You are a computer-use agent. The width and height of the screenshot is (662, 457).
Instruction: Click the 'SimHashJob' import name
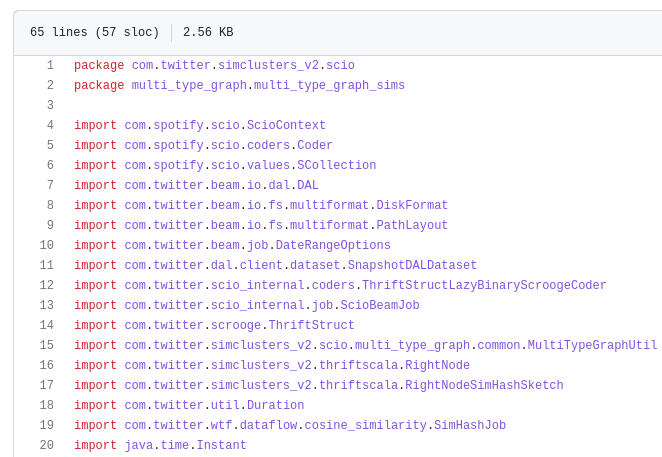click(x=470, y=425)
